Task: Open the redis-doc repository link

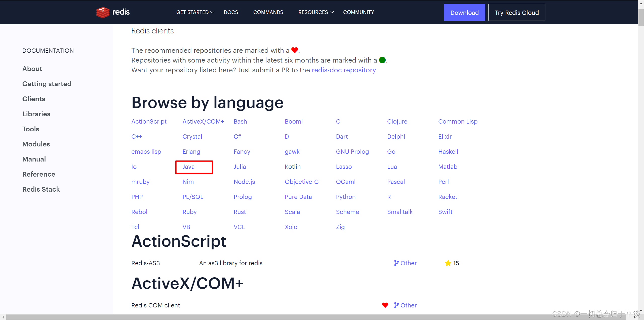Action: click(344, 70)
